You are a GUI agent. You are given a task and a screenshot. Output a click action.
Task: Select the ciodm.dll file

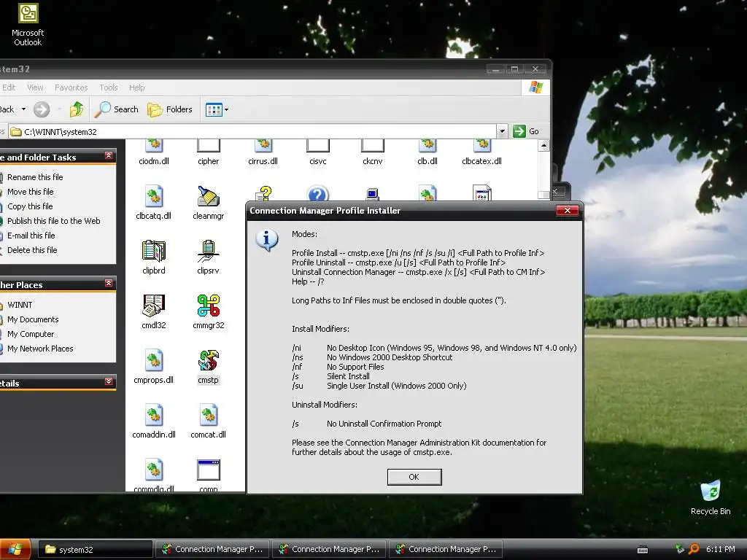click(x=153, y=153)
